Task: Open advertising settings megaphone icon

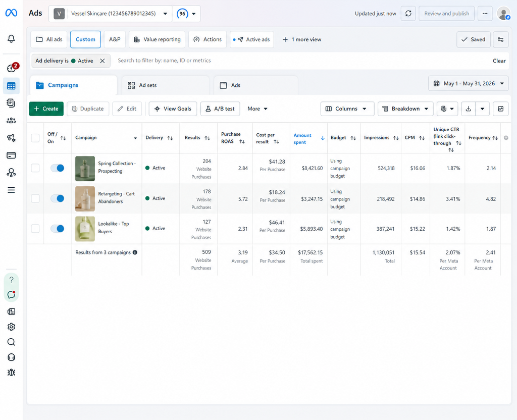Action: [11, 138]
